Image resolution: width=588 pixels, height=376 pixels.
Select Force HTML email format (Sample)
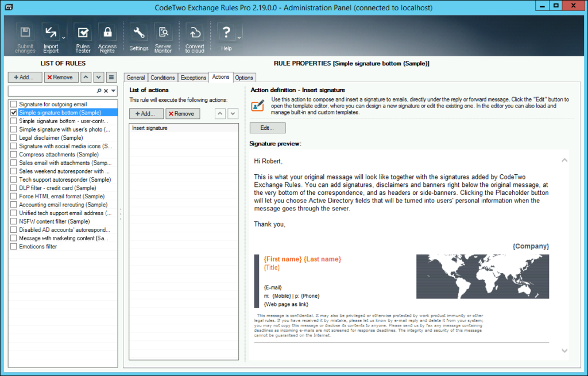coord(62,196)
